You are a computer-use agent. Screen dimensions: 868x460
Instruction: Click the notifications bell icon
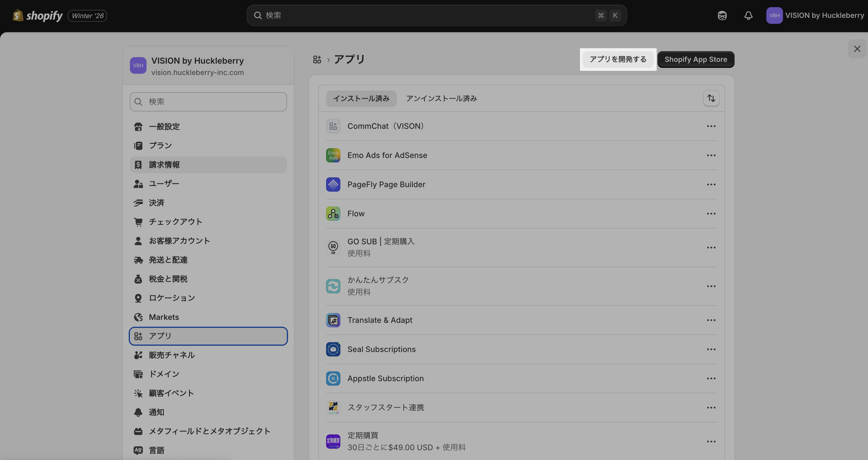click(x=748, y=15)
